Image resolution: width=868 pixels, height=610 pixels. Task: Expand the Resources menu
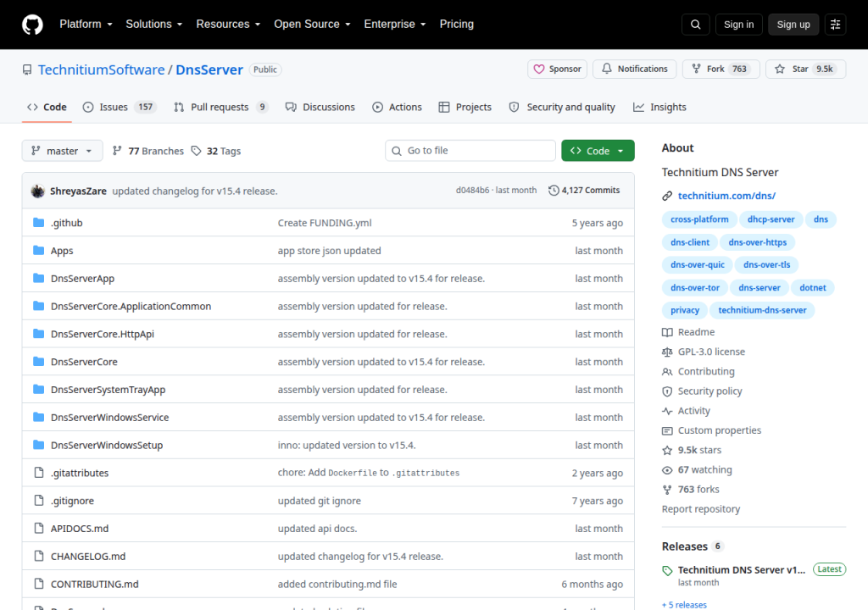(227, 24)
